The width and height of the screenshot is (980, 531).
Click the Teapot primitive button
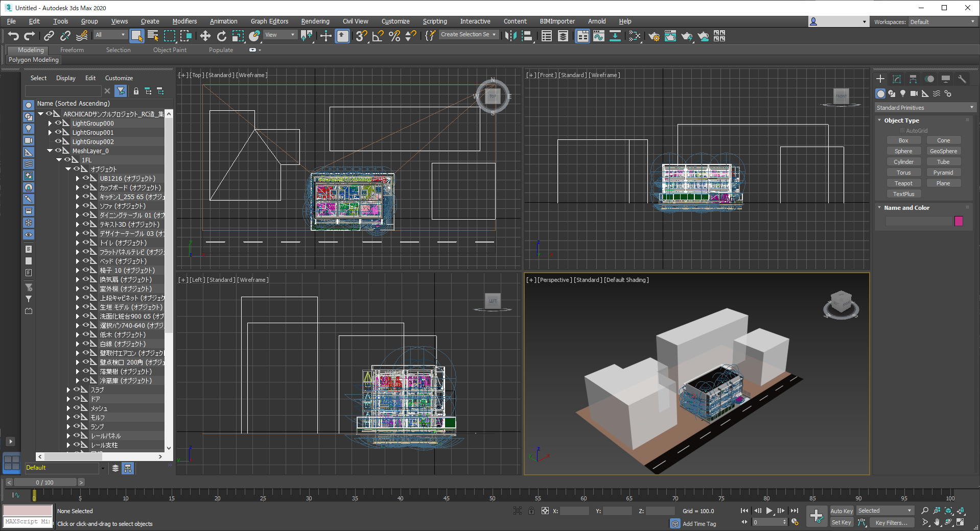point(903,183)
